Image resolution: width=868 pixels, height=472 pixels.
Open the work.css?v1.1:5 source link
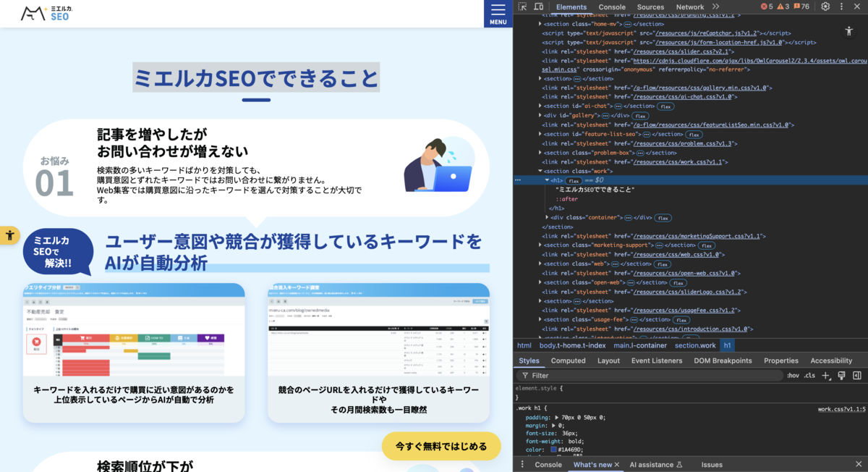tap(842, 409)
